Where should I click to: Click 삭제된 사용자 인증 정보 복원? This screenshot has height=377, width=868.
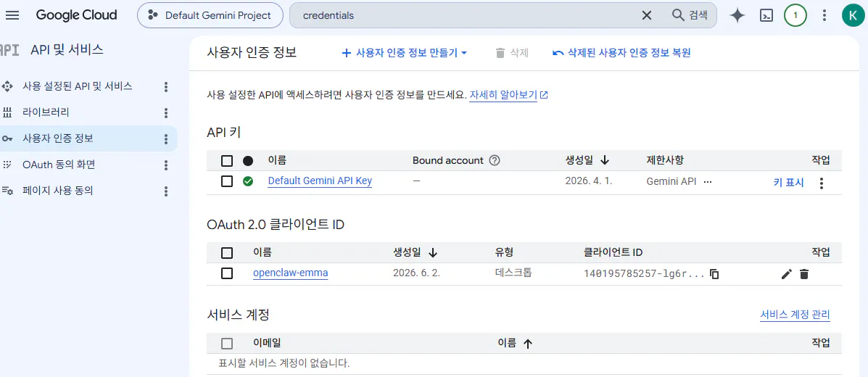point(621,53)
